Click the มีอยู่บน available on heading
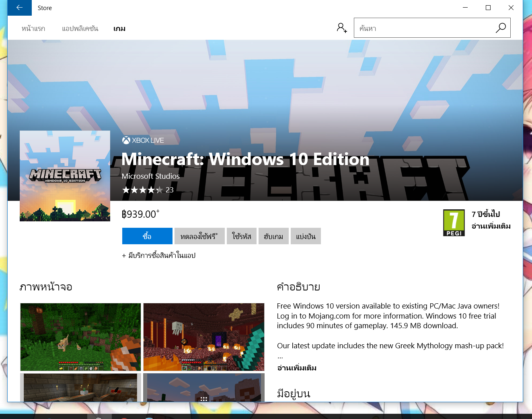The height and width of the screenshot is (419, 532). pyautogui.click(x=294, y=393)
